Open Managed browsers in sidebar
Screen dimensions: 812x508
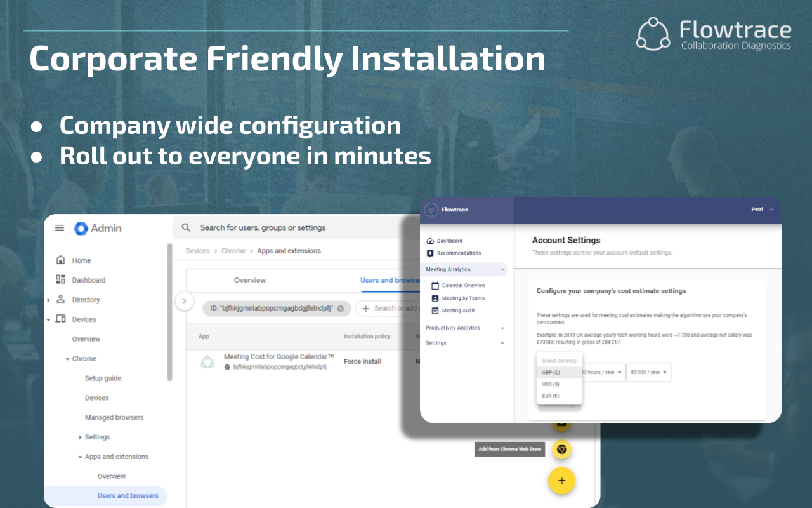click(114, 418)
